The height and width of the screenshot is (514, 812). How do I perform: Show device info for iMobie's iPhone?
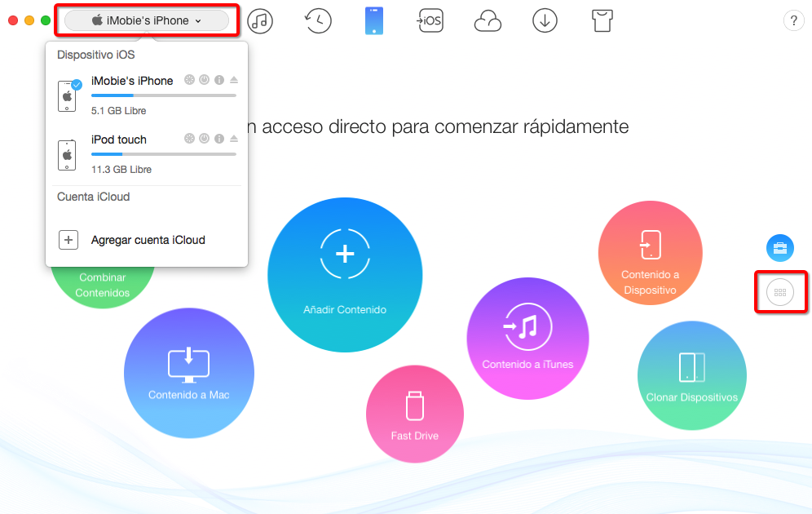[219, 80]
